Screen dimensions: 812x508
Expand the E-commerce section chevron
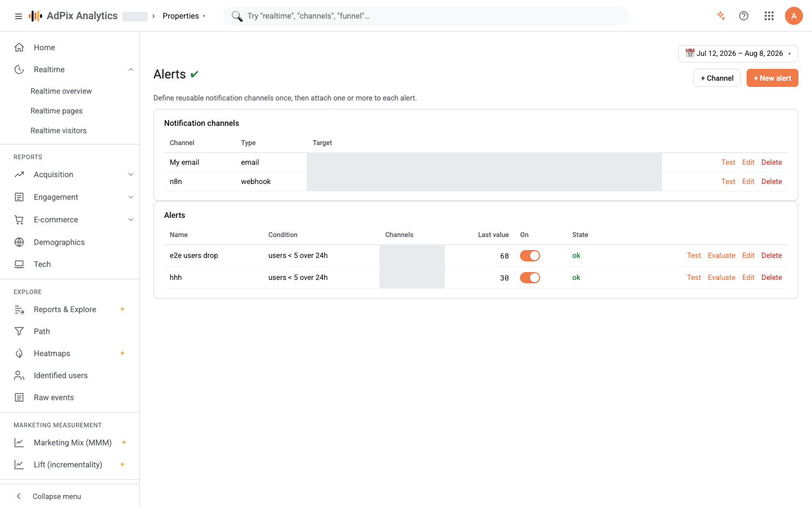click(x=131, y=220)
